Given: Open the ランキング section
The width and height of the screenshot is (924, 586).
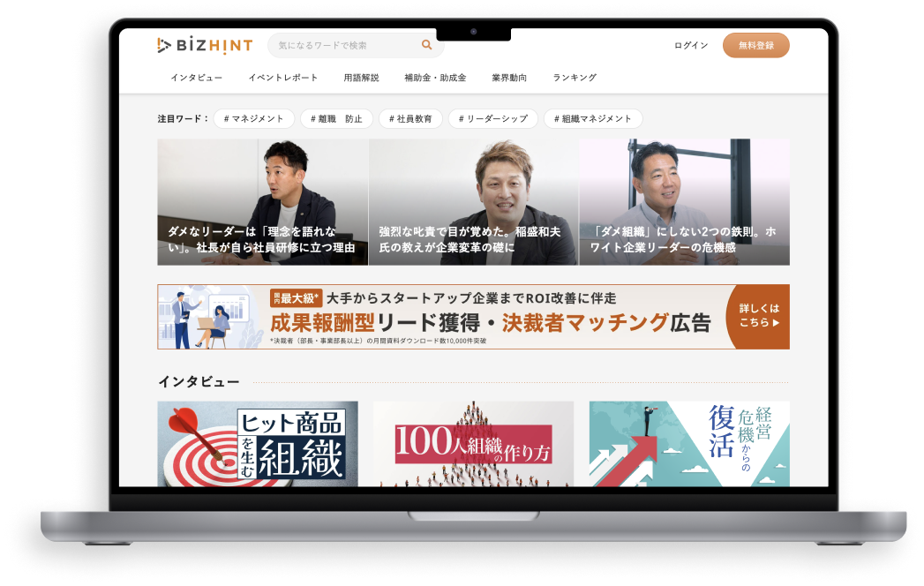Looking at the screenshot, I should click(577, 78).
